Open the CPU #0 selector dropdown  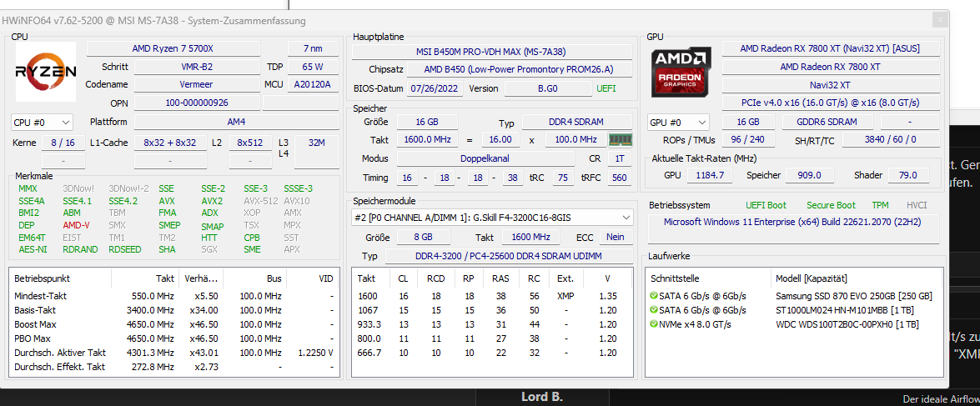(42, 122)
